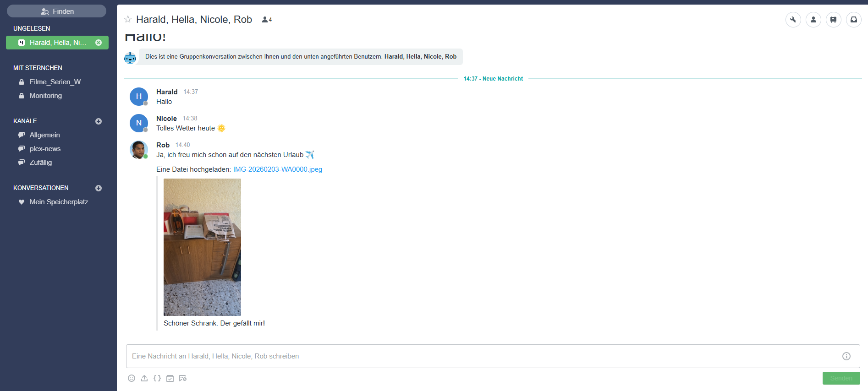Image resolution: width=868 pixels, height=391 pixels.
Task: Add a new channel under KANÄLE
Action: coord(99,121)
